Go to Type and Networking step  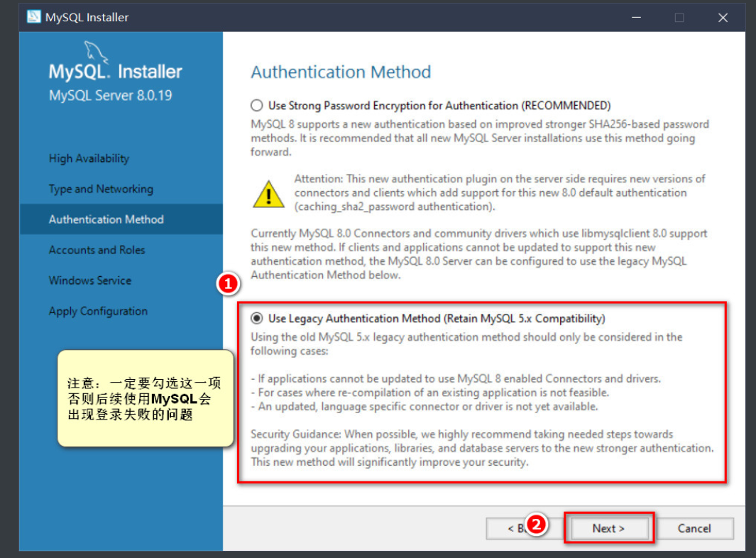tap(101, 189)
